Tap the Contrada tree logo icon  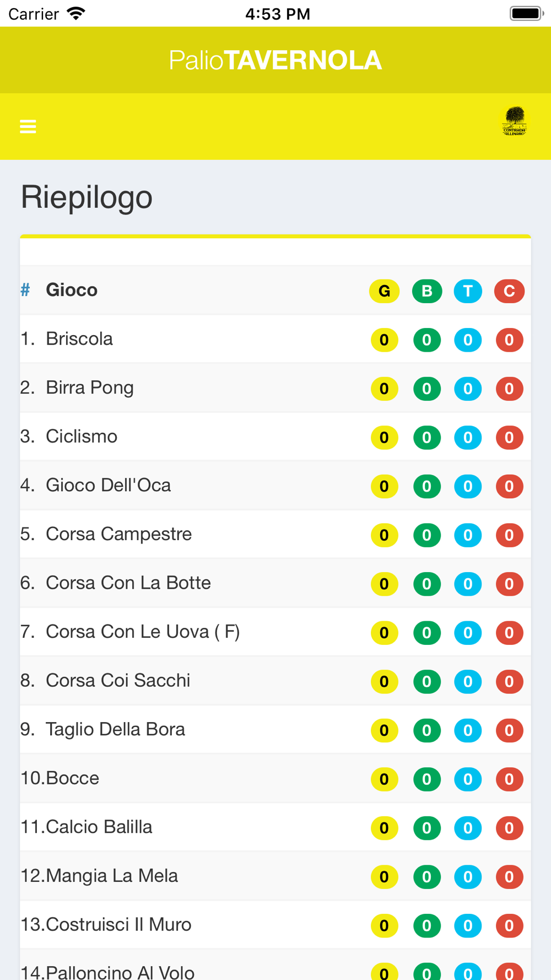click(515, 121)
